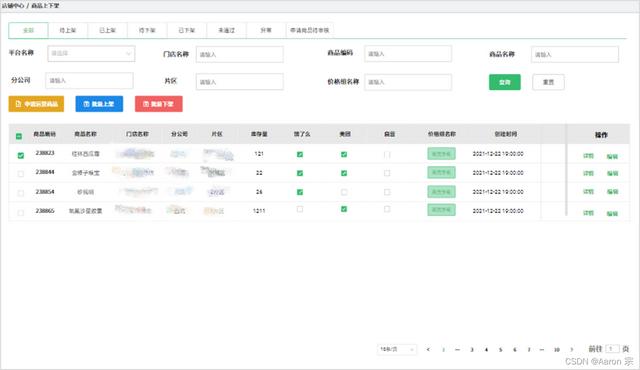Screen dimensions: 640x370
Task: Uncheck row selection for product 238823
Action: [x=21, y=155]
